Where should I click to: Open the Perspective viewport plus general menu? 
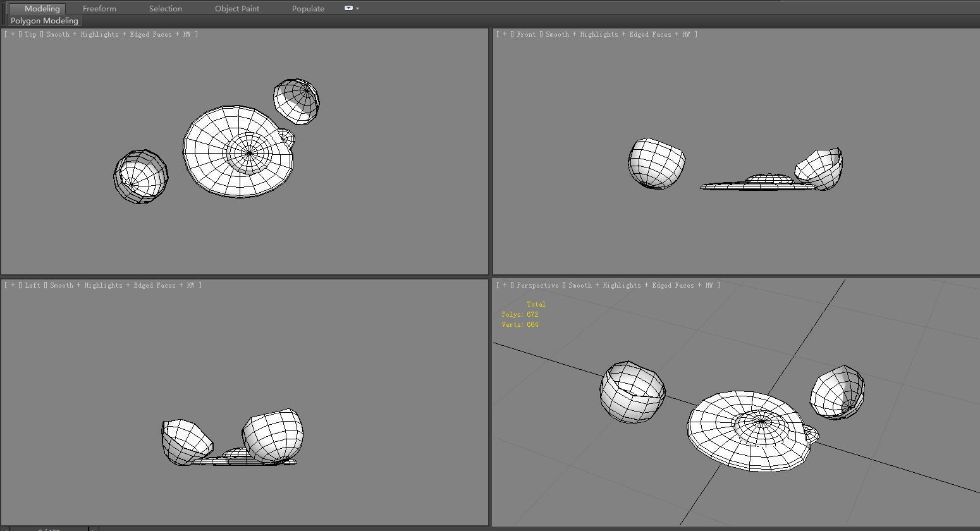tap(505, 286)
